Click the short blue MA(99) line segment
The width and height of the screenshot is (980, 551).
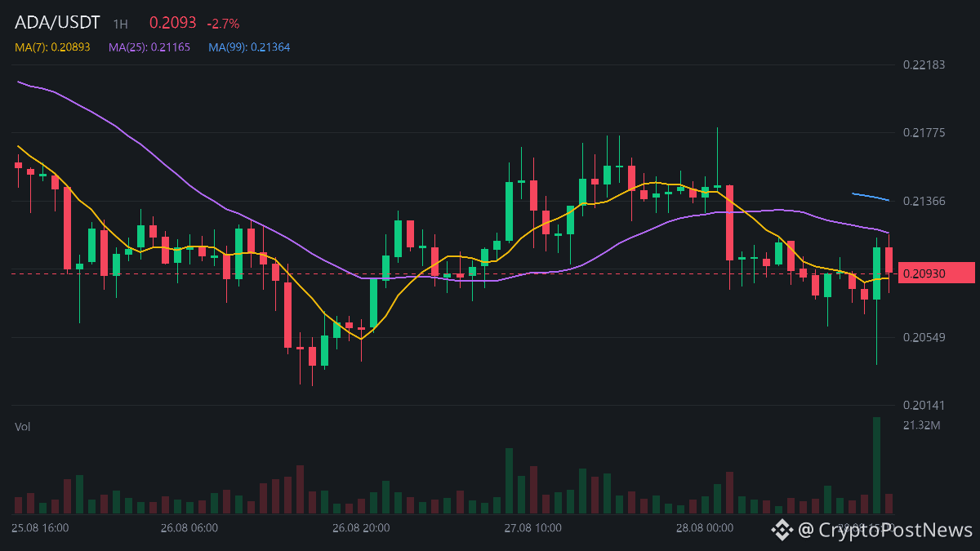[x=871, y=197]
